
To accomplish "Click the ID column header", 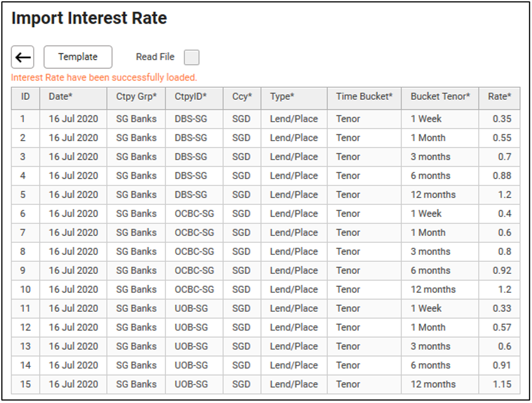I will [x=25, y=97].
